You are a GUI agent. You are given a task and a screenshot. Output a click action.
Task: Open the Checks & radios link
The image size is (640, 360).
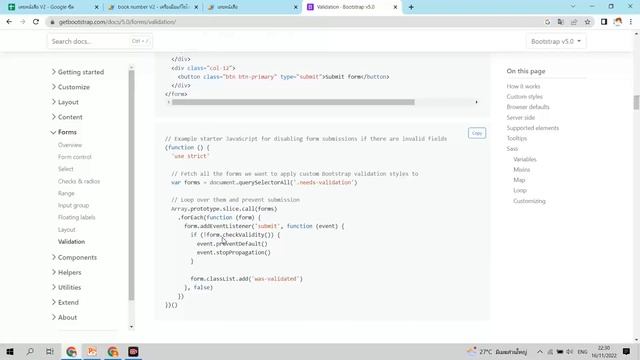79,181
